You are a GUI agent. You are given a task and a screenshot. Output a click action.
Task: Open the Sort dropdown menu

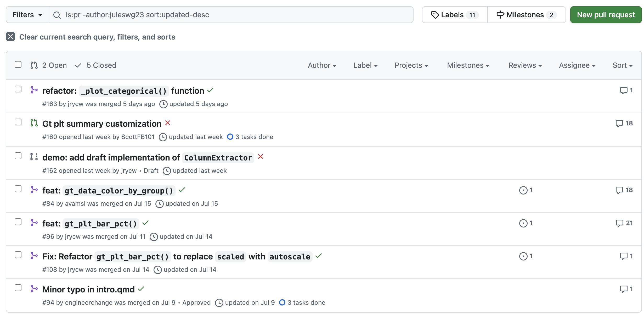[622, 65]
